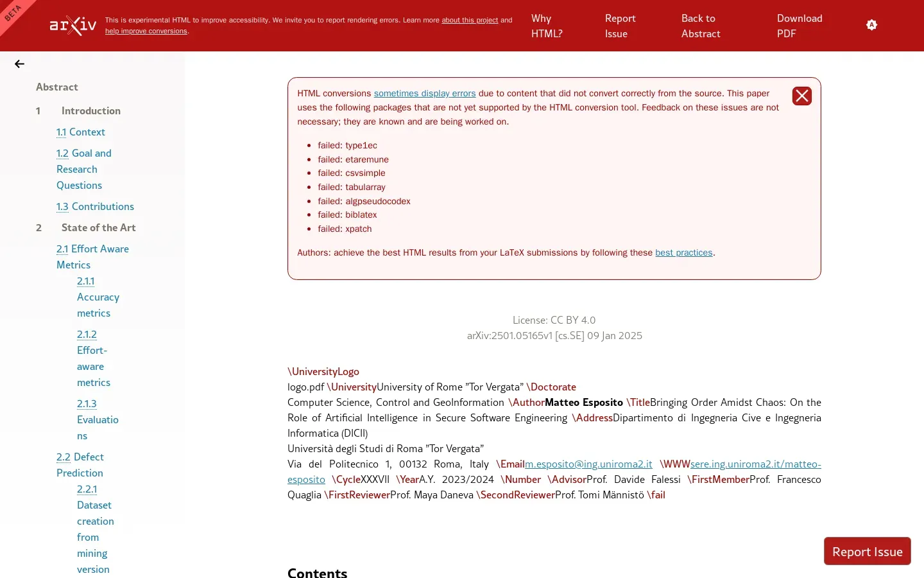
Task: Select 2 State of the Art
Action: click(98, 227)
